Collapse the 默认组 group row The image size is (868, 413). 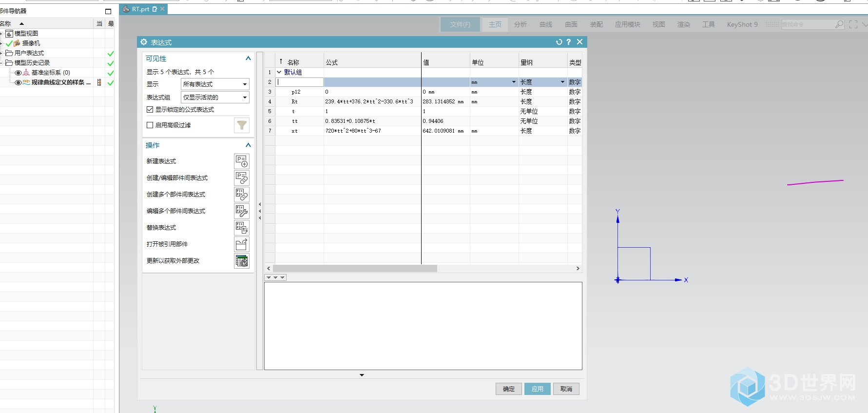279,72
